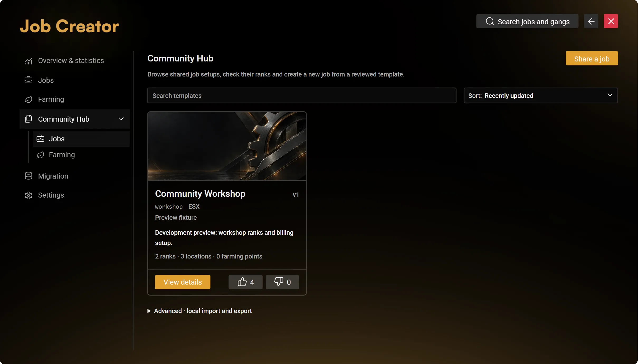Click the Community Hub documents icon
This screenshot has width=638, height=364.
(28, 119)
